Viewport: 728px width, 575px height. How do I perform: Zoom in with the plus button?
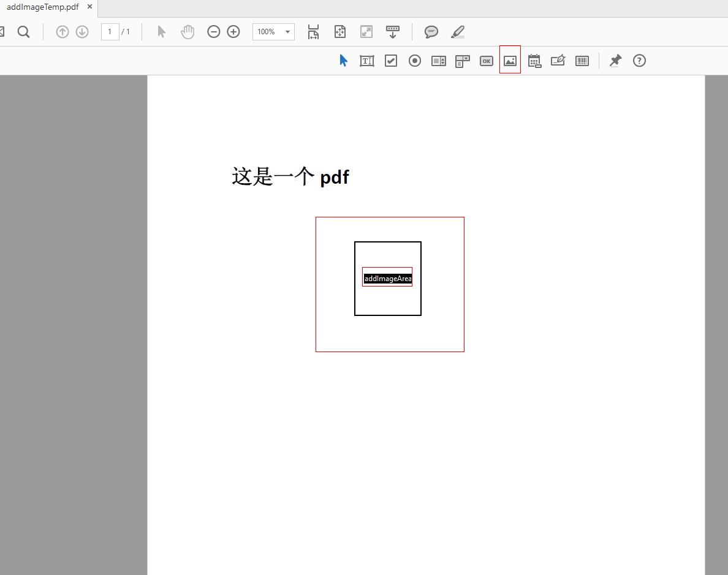pyautogui.click(x=233, y=32)
